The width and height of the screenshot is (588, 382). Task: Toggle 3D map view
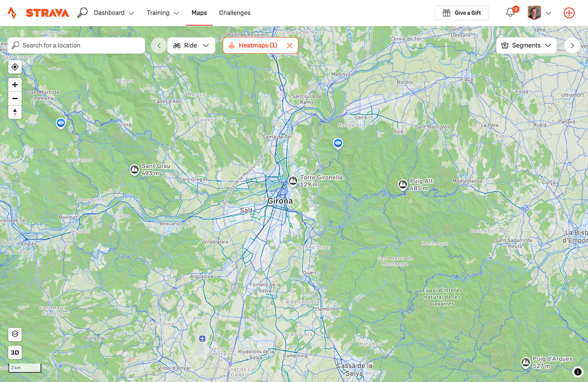tap(15, 352)
